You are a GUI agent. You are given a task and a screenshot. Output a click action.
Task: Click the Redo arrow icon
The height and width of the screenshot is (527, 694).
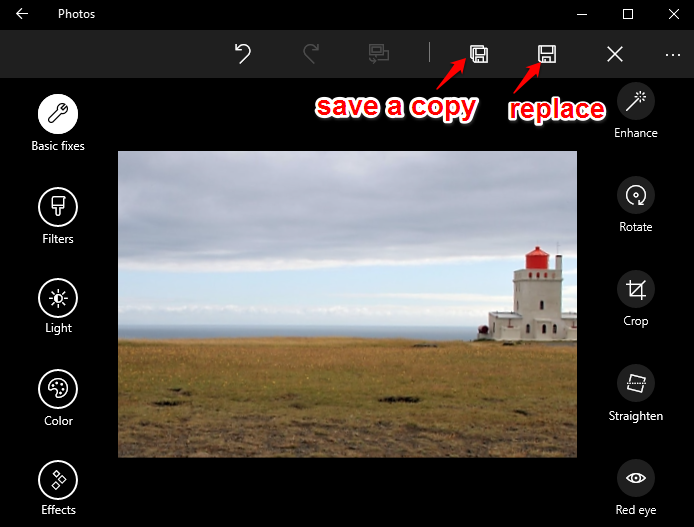tap(310, 54)
